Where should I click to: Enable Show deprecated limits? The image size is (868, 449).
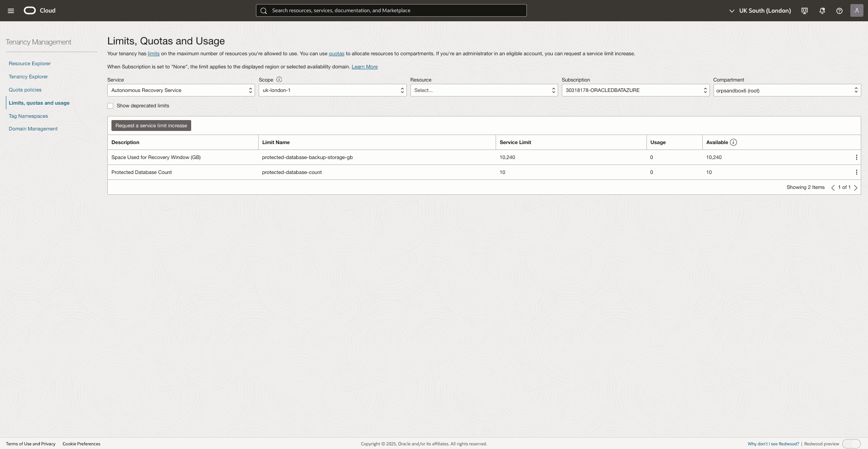coord(110,106)
